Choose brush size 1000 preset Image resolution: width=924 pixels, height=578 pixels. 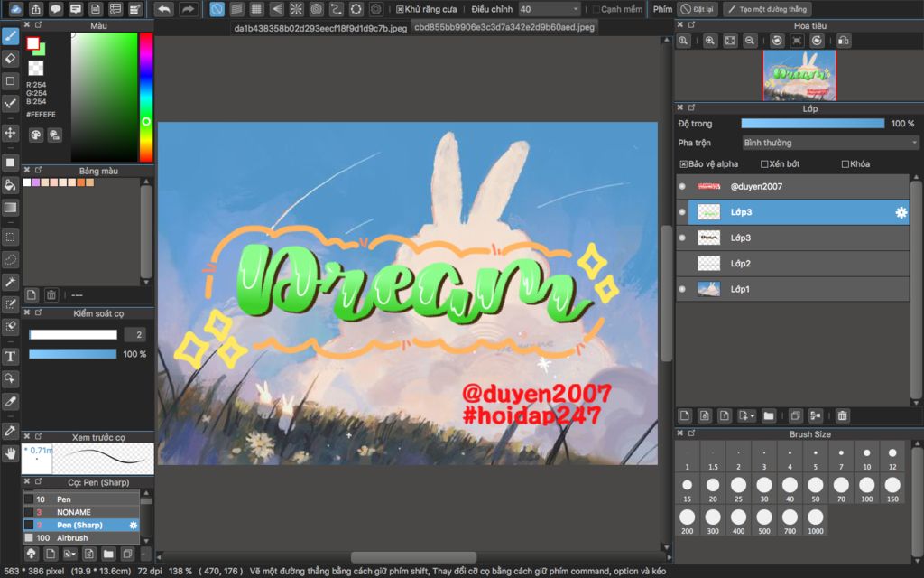pos(816,520)
